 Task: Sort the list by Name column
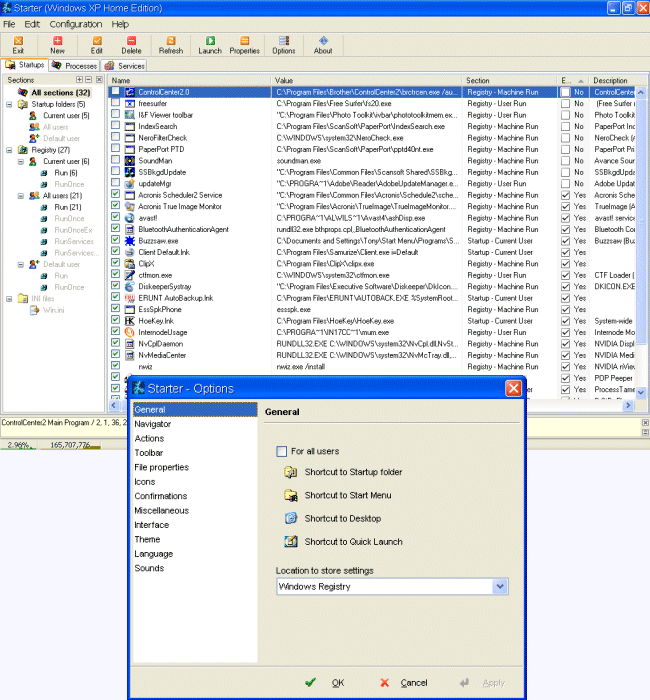tap(189, 80)
